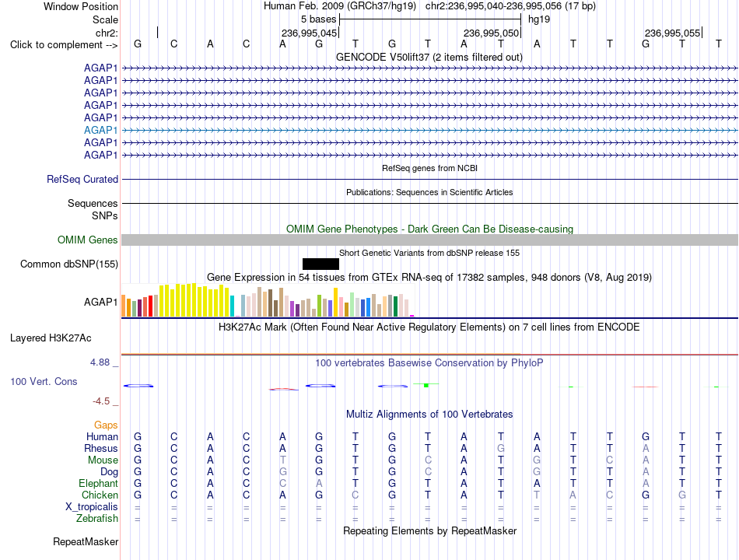Click the hg19 assembly label
739x560 pixels.
[539, 19]
